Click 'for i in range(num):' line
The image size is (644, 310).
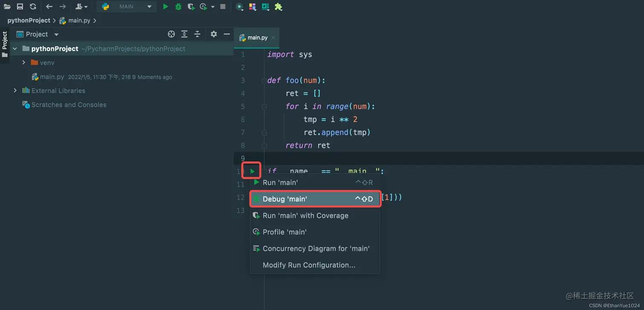(x=331, y=107)
